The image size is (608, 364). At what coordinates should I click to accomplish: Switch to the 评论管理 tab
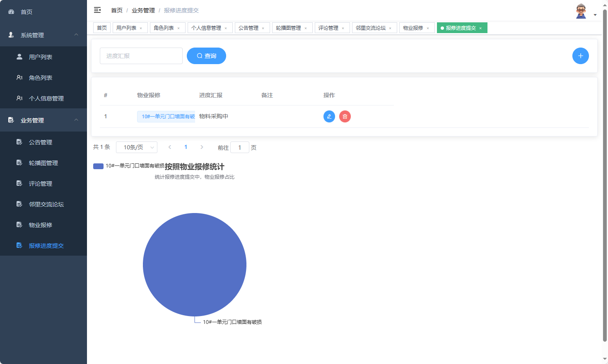(329, 27)
